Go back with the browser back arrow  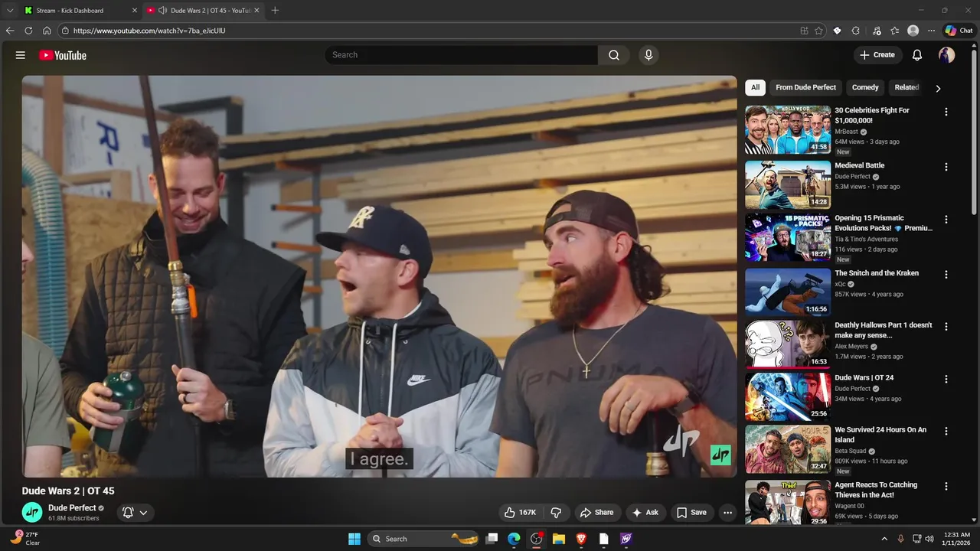point(10,31)
